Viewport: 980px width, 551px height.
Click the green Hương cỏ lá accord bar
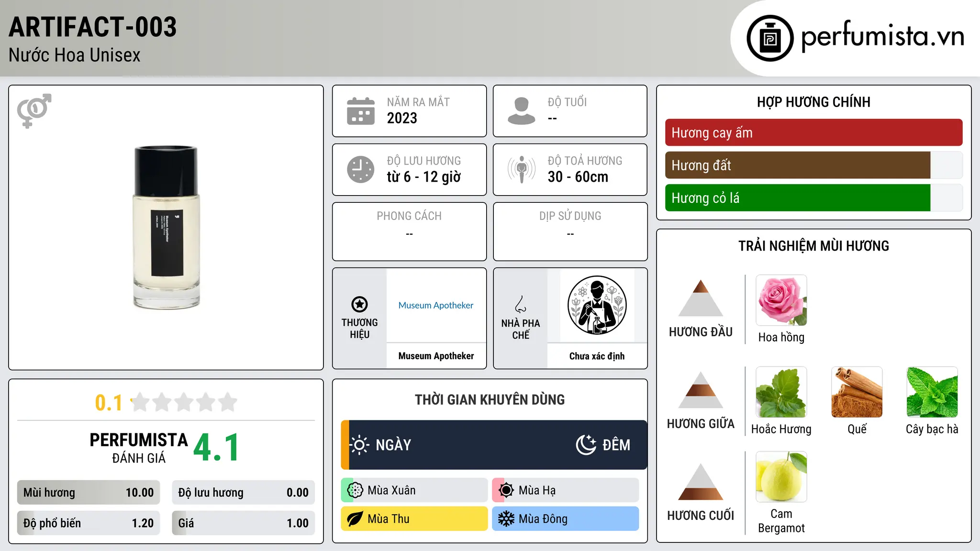point(813,198)
